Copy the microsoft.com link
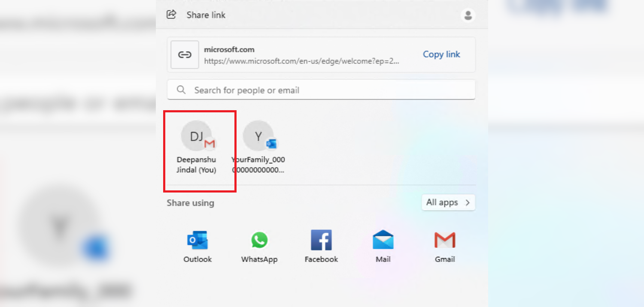The width and height of the screenshot is (644, 307). [x=441, y=54]
